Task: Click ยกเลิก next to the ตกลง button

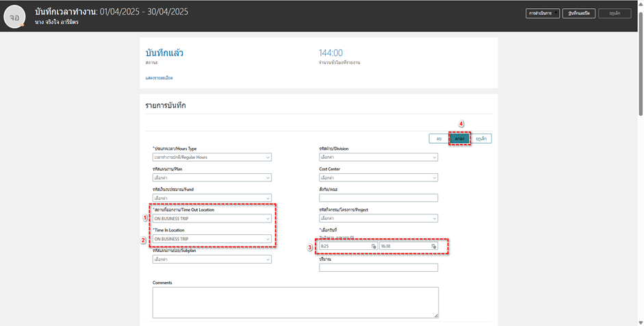Action: click(x=481, y=138)
